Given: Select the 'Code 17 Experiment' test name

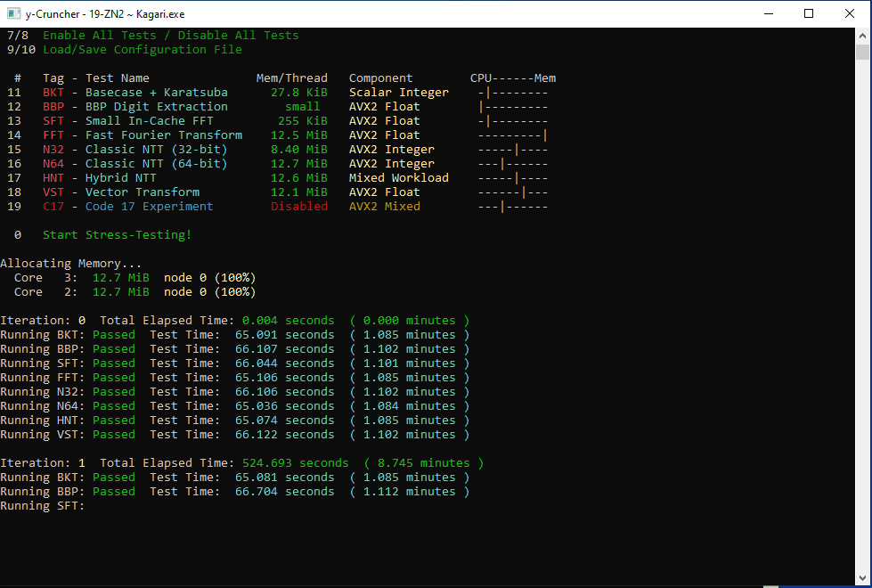Looking at the screenshot, I should point(149,207).
